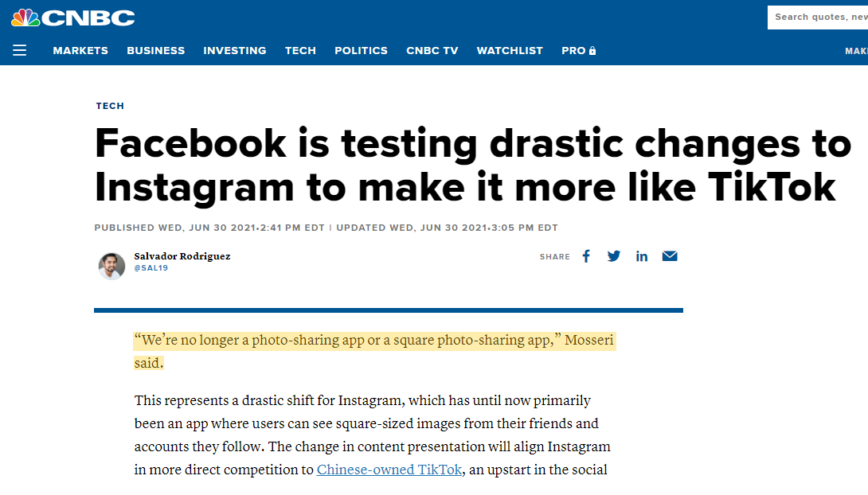Share article on LinkedIn
The width and height of the screenshot is (868, 495).
pyautogui.click(x=642, y=256)
